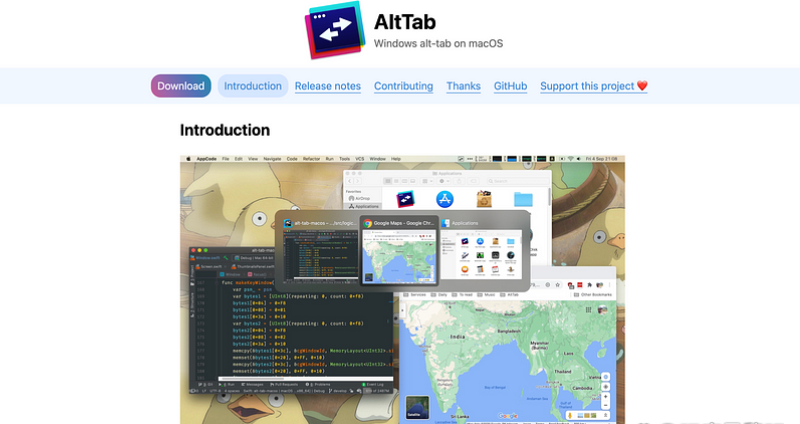
Task: Click the Introduction heading
Action: click(225, 130)
